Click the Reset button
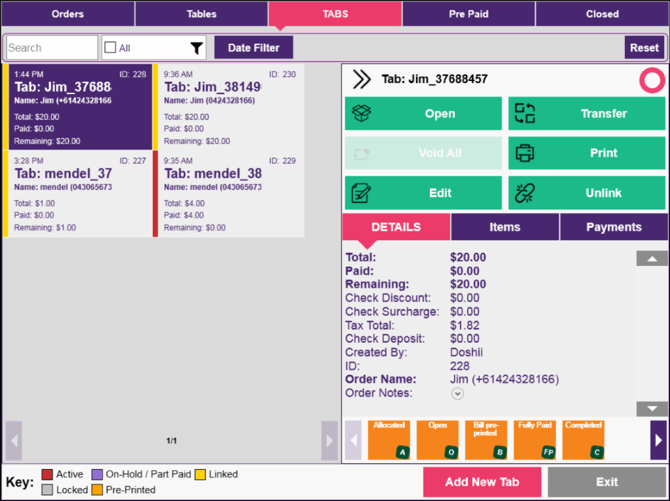The image size is (670, 501). click(644, 47)
